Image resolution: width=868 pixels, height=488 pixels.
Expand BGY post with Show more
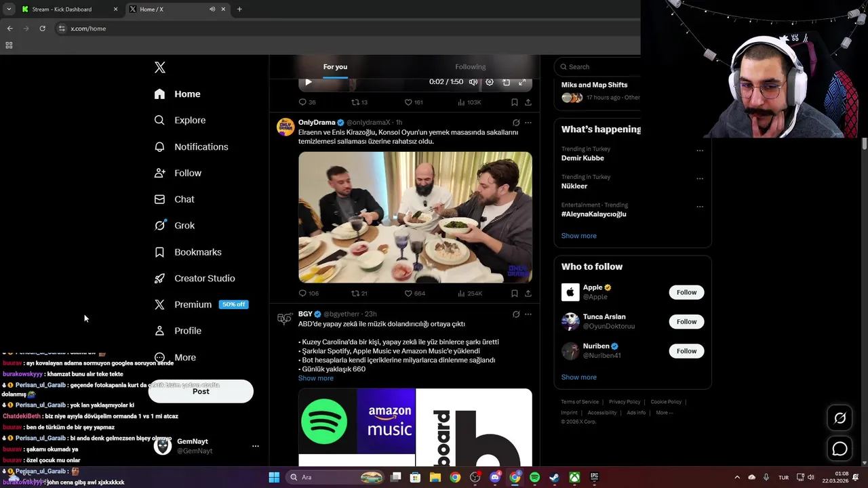click(315, 378)
